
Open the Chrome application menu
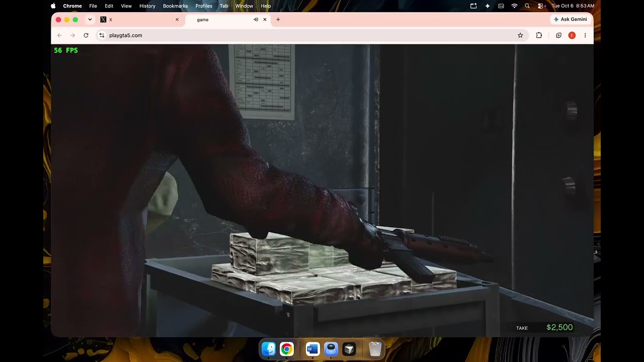click(x=72, y=6)
